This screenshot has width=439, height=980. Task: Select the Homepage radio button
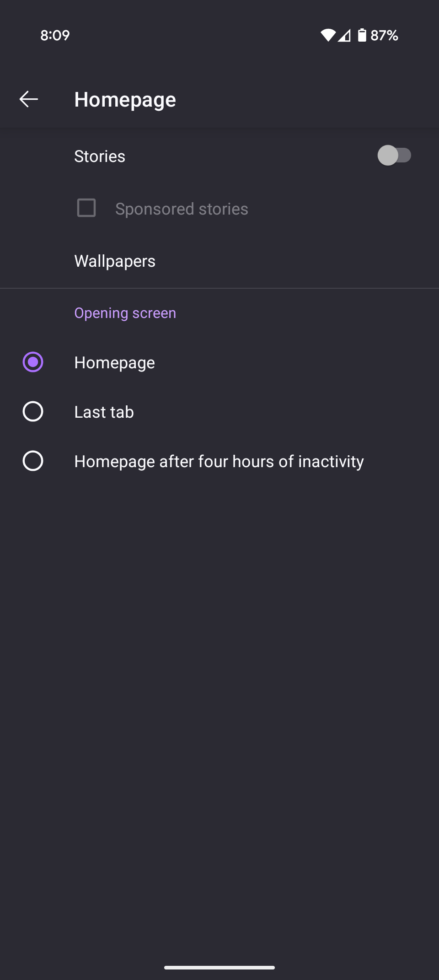click(x=33, y=362)
